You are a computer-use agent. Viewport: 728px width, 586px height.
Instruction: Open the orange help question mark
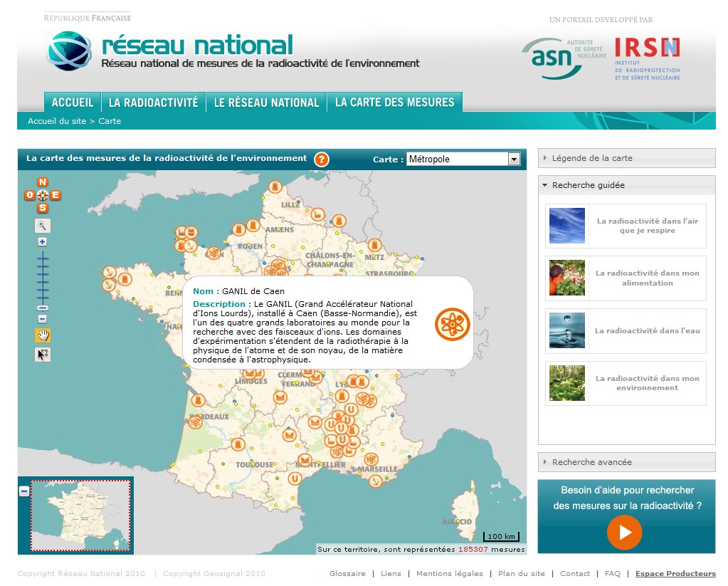click(321, 159)
